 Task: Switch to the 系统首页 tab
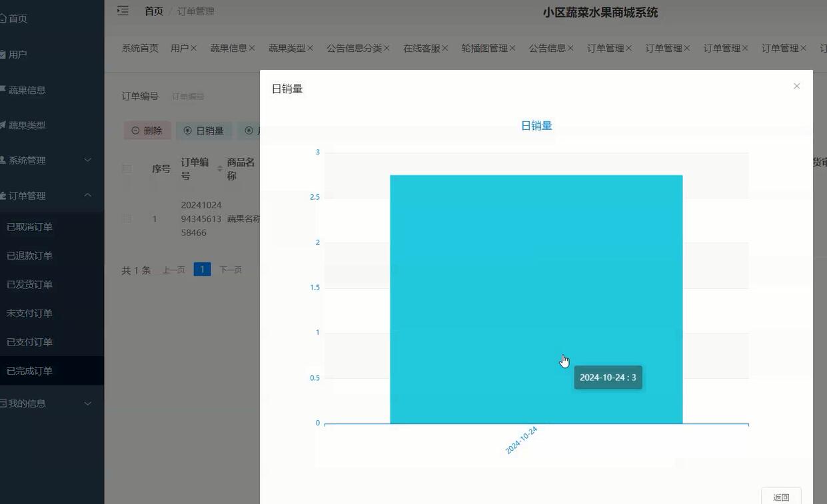[139, 47]
